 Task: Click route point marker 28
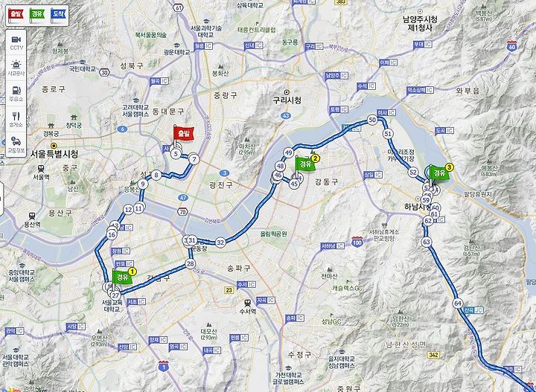click(191, 263)
